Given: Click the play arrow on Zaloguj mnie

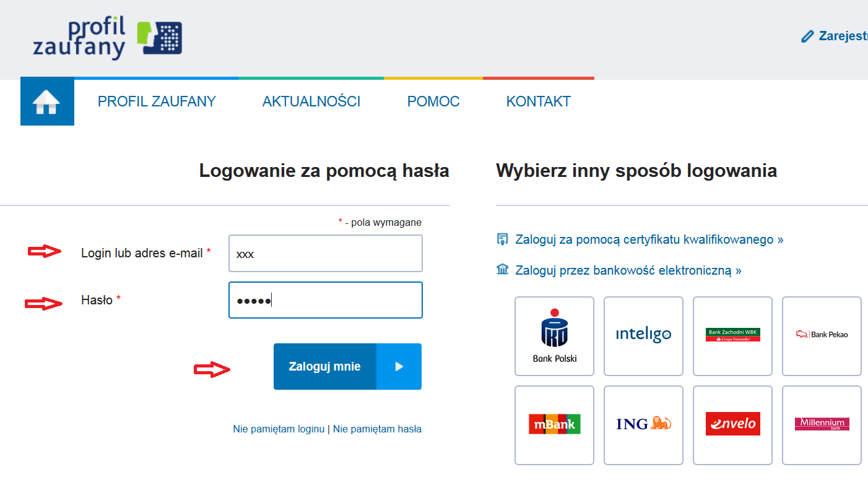Looking at the screenshot, I should pyautogui.click(x=399, y=367).
